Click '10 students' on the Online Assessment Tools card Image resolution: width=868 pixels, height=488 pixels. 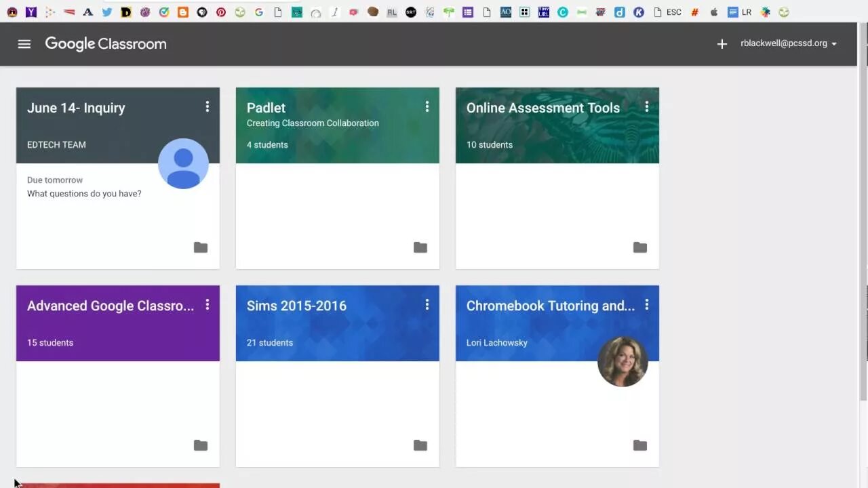pyautogui.click(x=490, y=144)
